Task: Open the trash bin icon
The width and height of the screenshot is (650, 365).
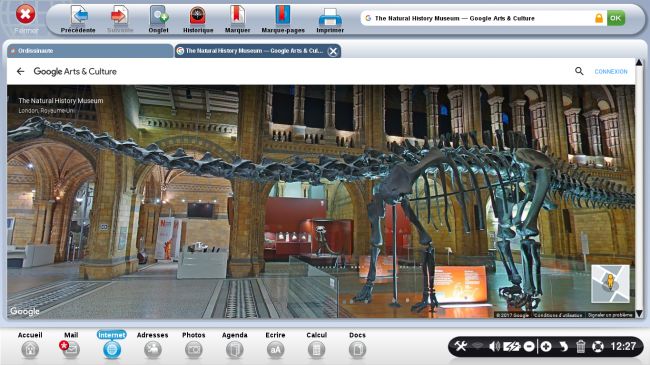Action: pyautogui.click(x=580, y=346)
